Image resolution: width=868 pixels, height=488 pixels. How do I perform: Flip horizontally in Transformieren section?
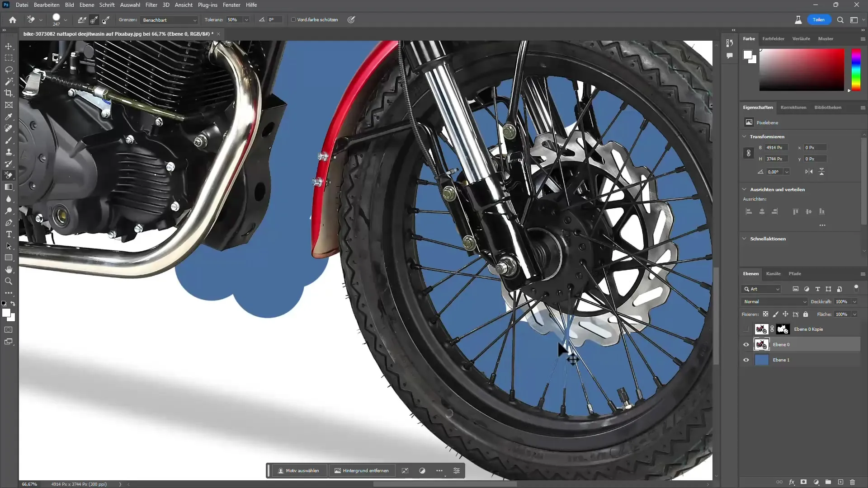click(809, 172)
